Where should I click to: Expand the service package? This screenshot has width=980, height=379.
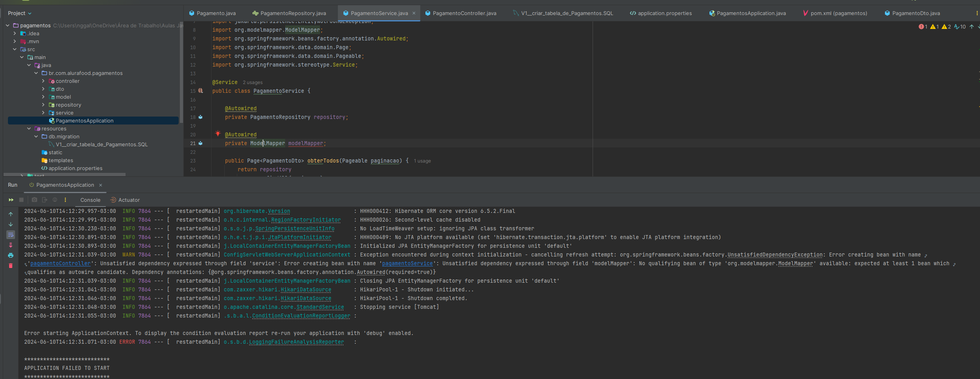click(x=43, y=113)
